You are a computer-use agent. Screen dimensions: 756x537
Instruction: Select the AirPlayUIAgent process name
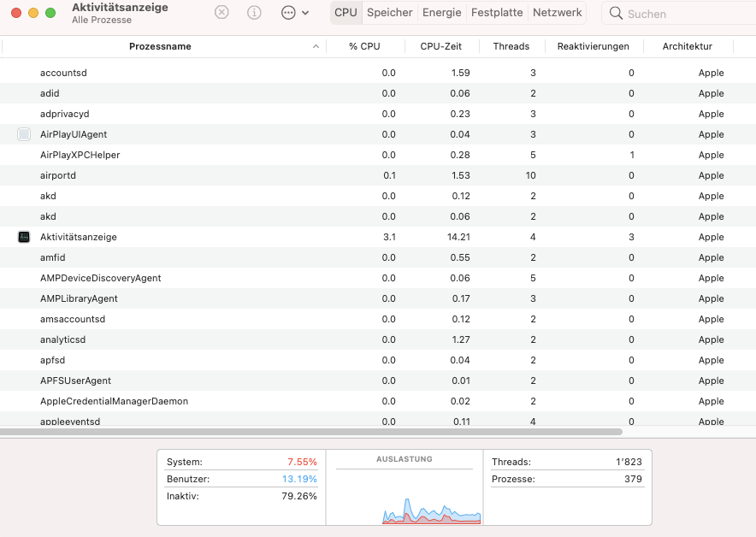pyautogui.click(x=74, y=134)
